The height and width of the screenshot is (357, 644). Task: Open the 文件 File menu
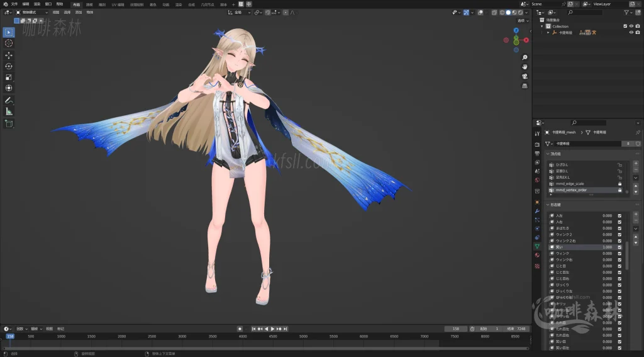tap(14, 4)
